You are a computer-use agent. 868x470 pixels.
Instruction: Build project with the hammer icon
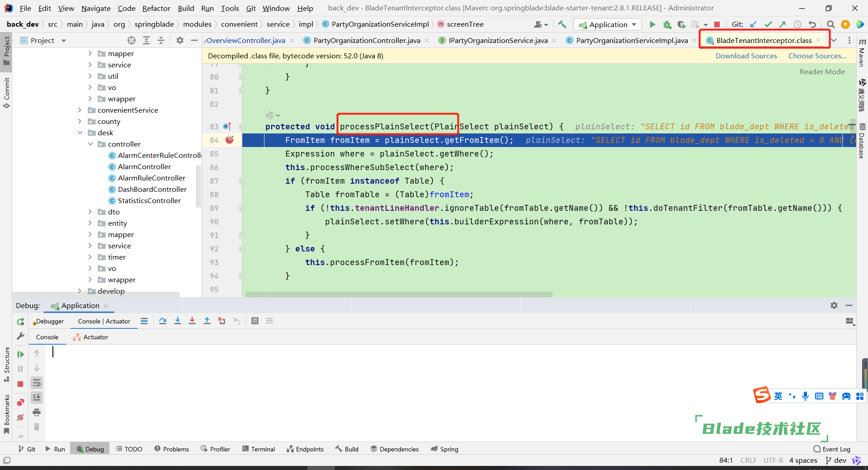(x=562, y=24)
